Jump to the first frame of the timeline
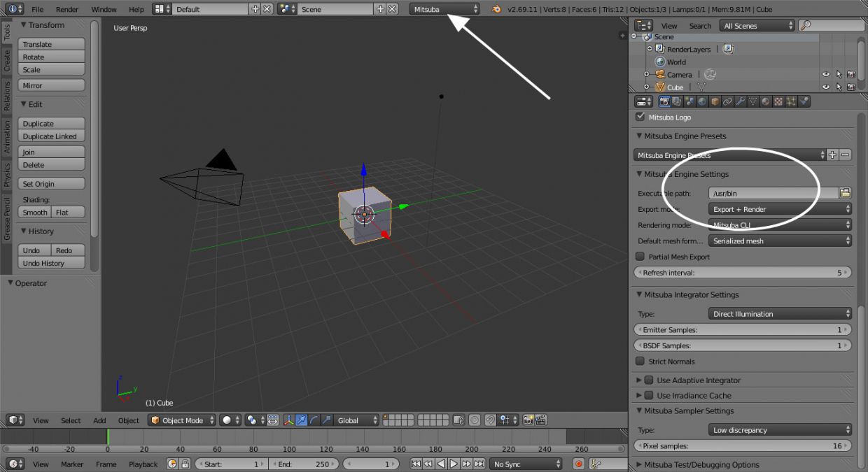This screenshot has width=868, height=472. coord(416,464)
